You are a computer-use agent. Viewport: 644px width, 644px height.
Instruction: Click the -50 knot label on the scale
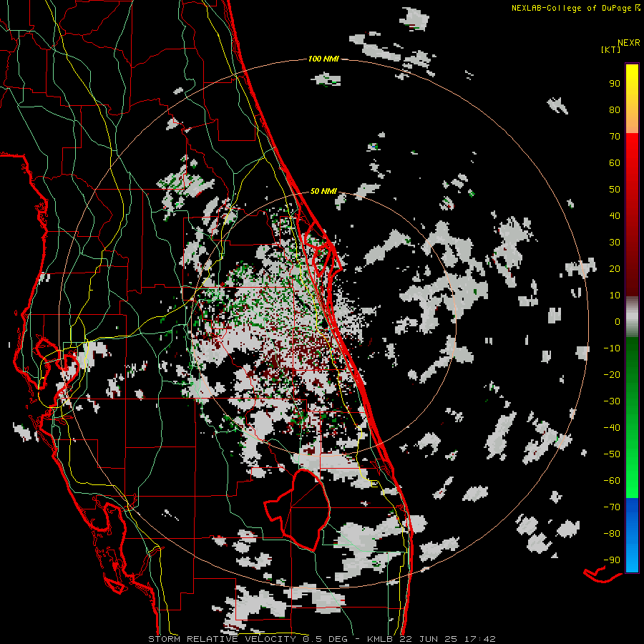click(612, 454)
